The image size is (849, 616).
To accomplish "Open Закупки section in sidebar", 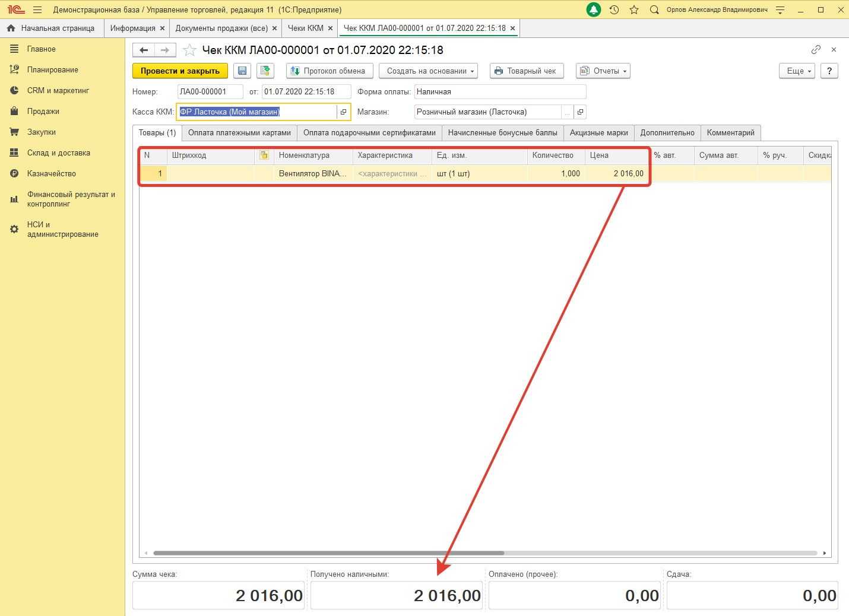I will 41,132.
